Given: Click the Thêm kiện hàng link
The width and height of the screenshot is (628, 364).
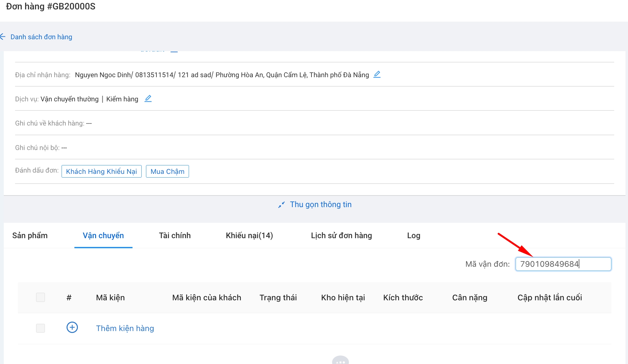Looking at the screenshot, I should coord(125,328).
